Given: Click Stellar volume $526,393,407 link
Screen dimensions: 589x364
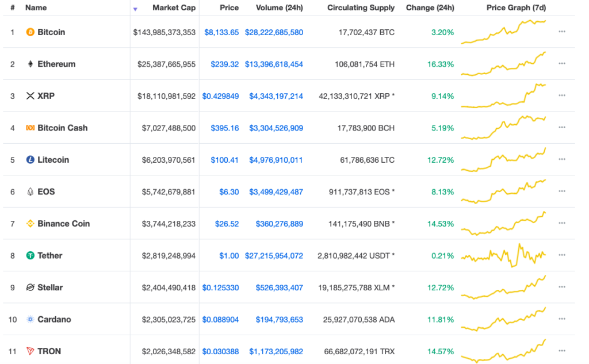Looking at the screenshot, I should (x=280, y=288).
